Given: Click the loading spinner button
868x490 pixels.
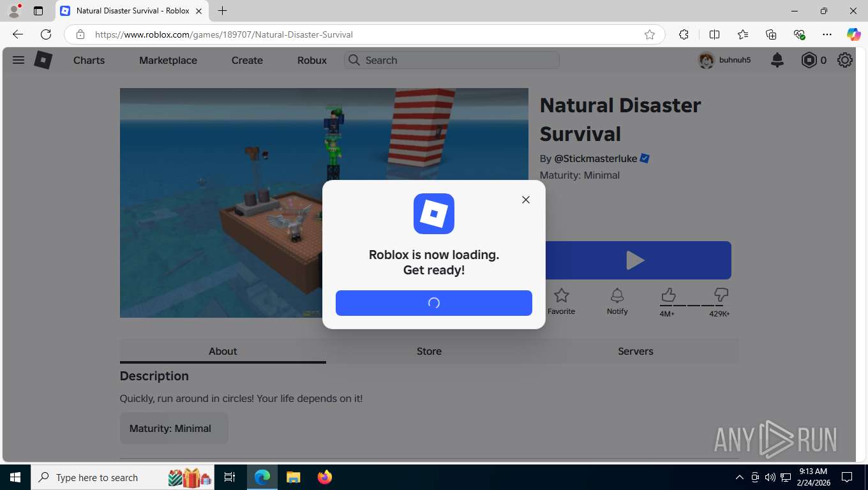Looking at the screenshot, I should pos(434,303).
